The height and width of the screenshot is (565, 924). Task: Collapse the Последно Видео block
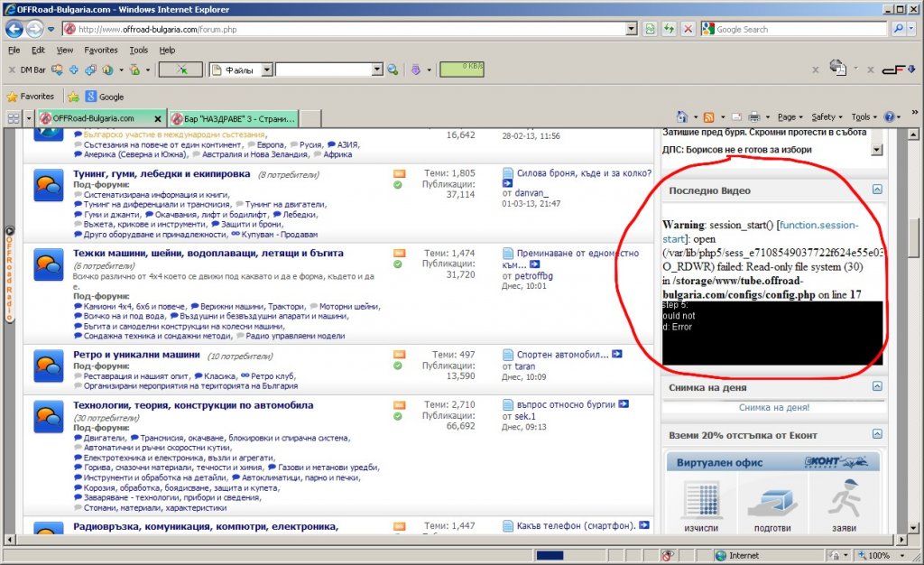click(x=877, y=190)
